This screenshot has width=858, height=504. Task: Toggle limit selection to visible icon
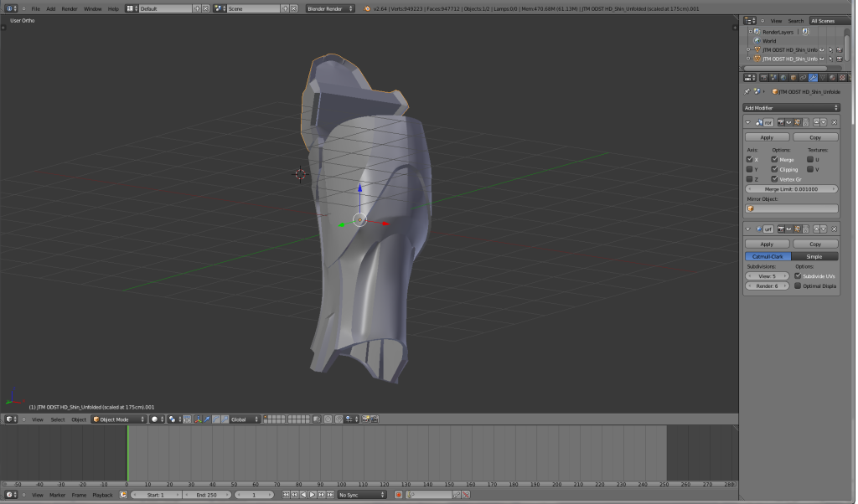317,419
